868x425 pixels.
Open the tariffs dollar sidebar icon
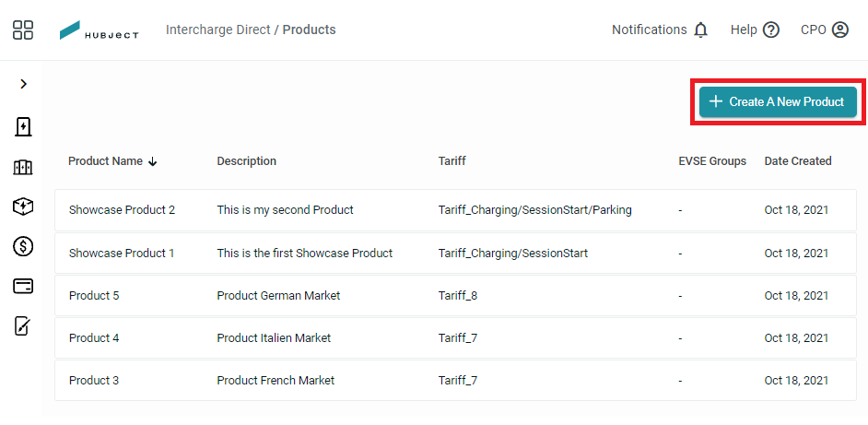(23, 246)
